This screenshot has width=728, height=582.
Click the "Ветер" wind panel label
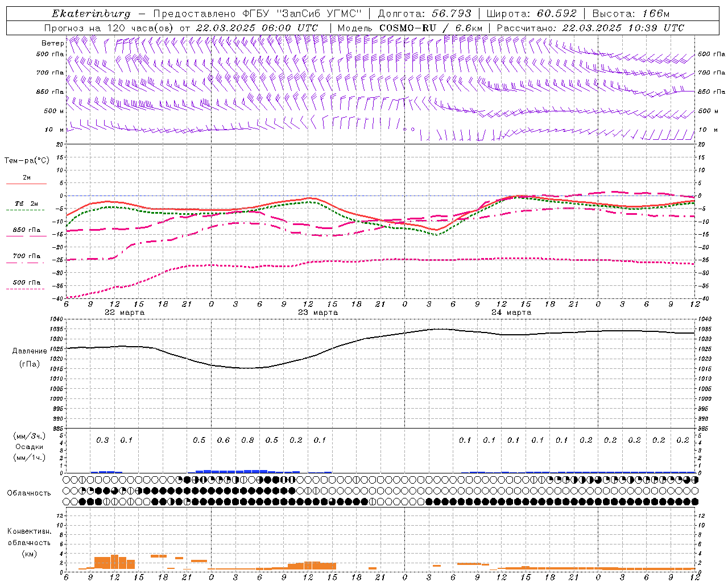click(52, 43)
